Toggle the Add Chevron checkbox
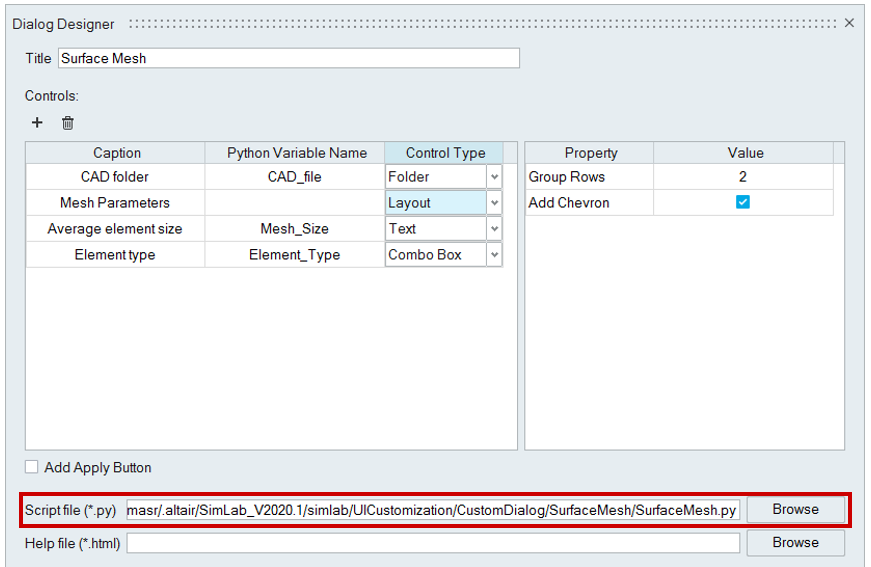Viewport: 871px width, 567px height. tap(742, 202)
